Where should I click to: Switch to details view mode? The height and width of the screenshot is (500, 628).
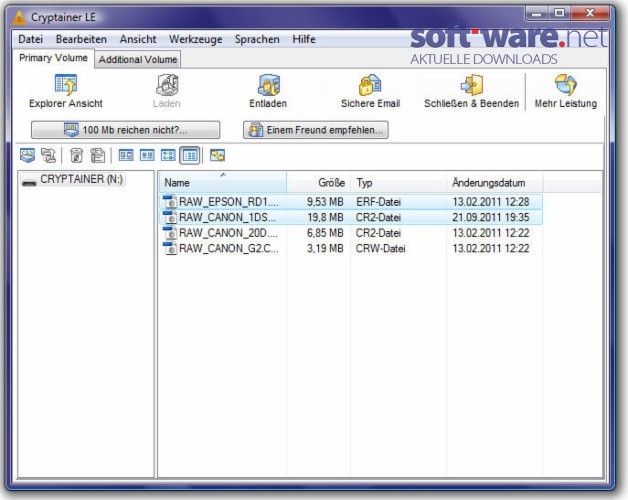tap(189, 155)
